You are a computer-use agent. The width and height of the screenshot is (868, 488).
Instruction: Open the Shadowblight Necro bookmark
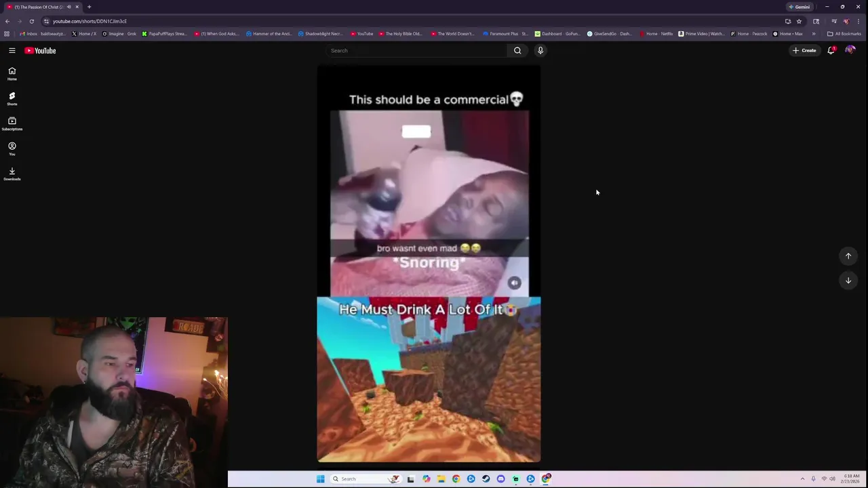click(320, 34)
